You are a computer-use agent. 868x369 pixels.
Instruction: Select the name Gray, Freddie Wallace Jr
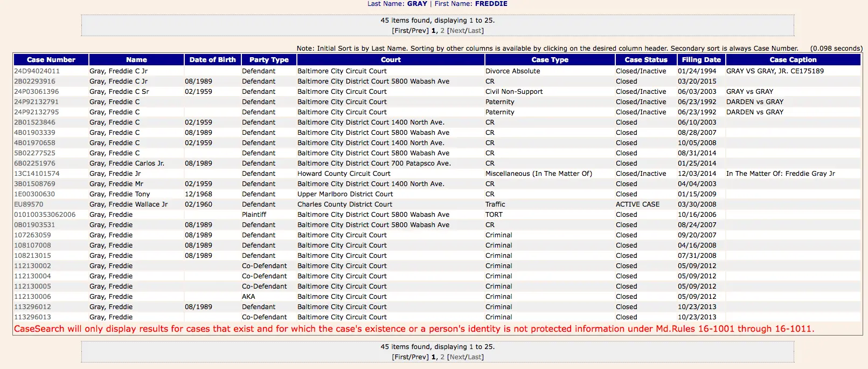128,204
